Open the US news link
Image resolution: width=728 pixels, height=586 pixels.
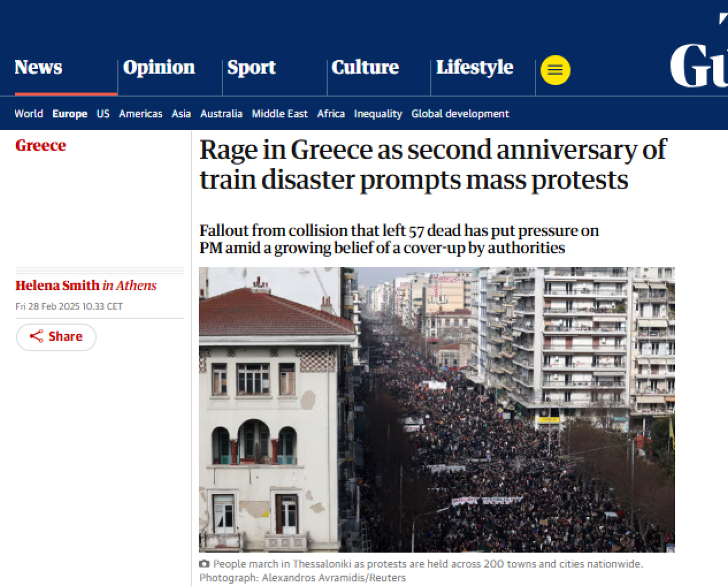(103, 114)
